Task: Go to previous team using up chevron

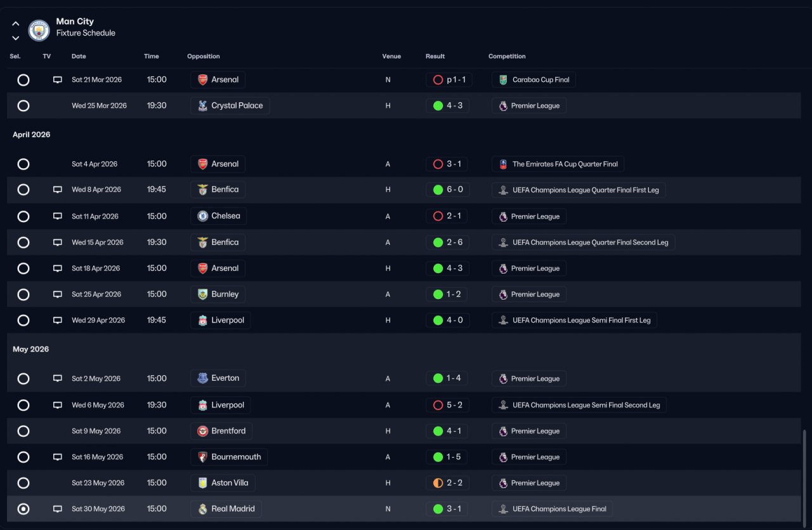Action: 16,23
